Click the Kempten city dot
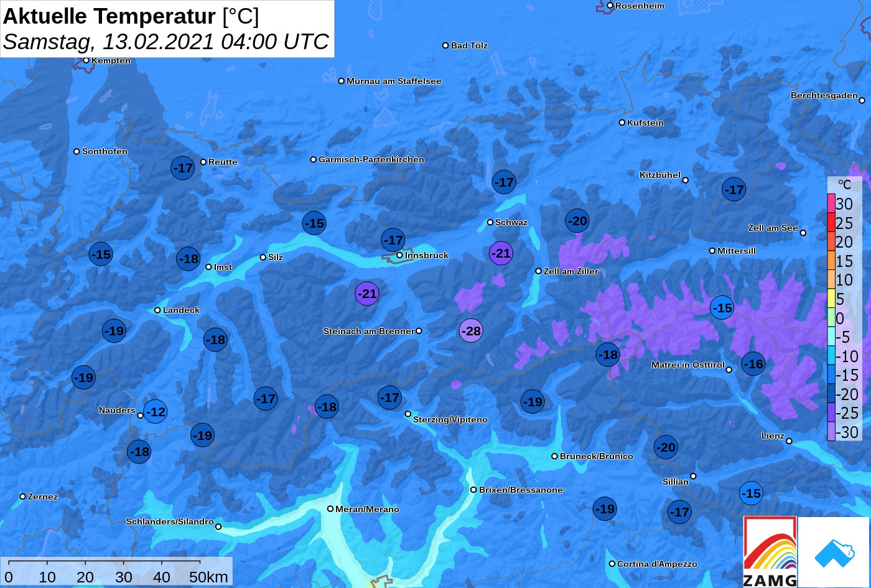Viewport: 871px width, 588px height. point(86,60)
